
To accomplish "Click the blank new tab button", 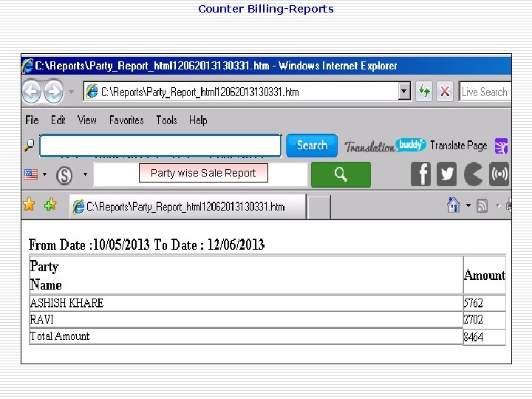I will 319,208.
